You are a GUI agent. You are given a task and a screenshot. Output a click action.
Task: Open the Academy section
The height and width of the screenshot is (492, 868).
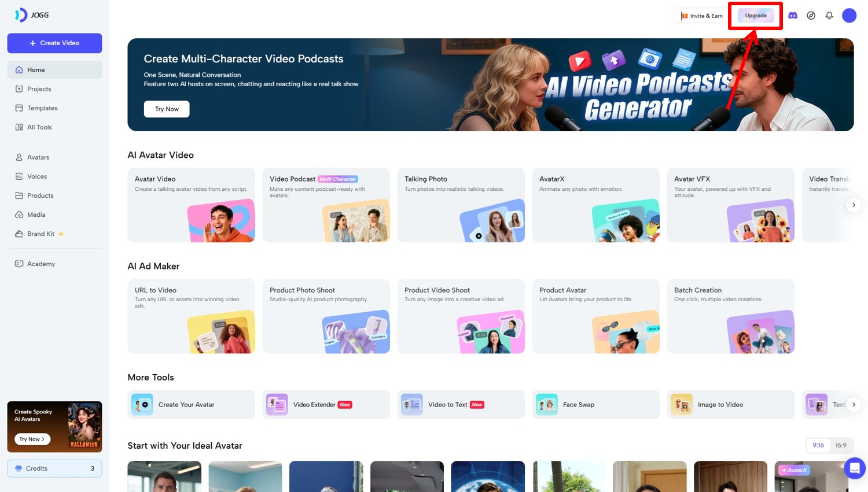tap(41, 264)
